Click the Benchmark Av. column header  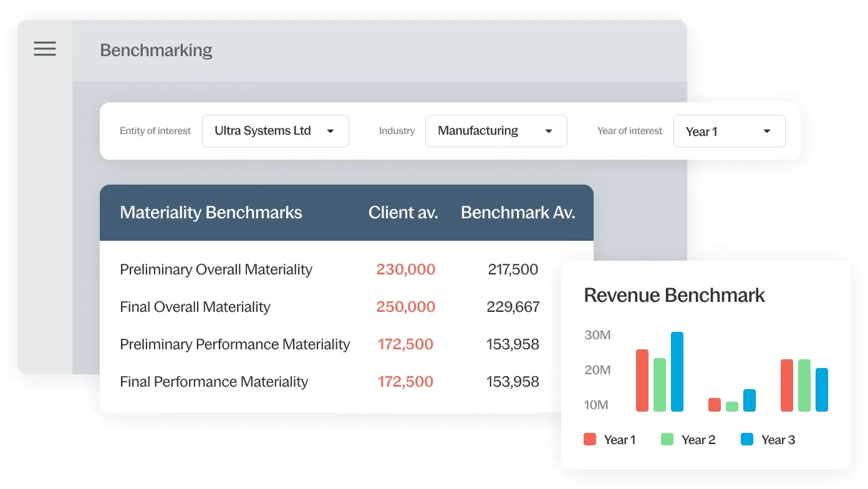click(x=518, y=213)
